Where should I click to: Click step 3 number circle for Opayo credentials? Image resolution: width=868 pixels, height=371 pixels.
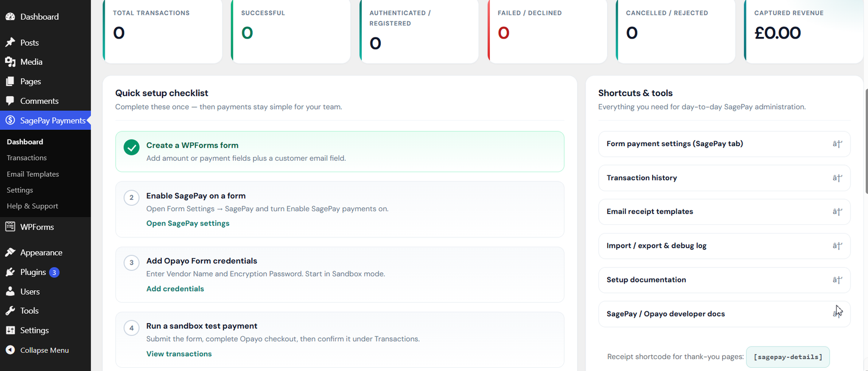131,262
